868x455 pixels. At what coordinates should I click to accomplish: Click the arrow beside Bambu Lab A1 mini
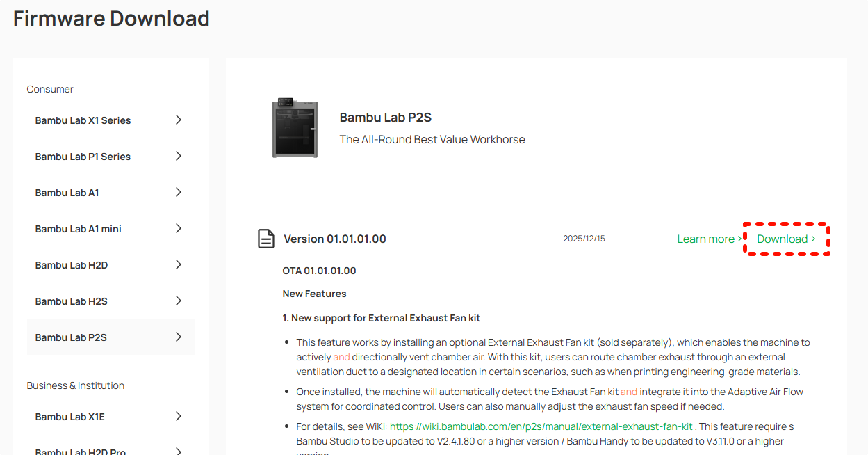(x=179, y=228)
